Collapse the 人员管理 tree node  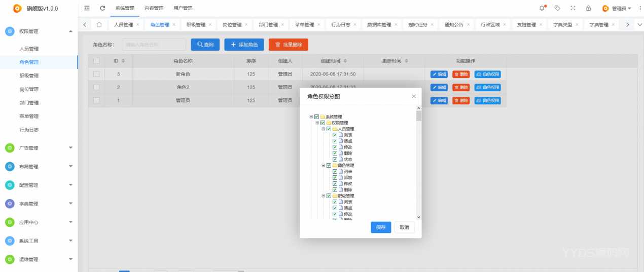click(x=323, y=129)
